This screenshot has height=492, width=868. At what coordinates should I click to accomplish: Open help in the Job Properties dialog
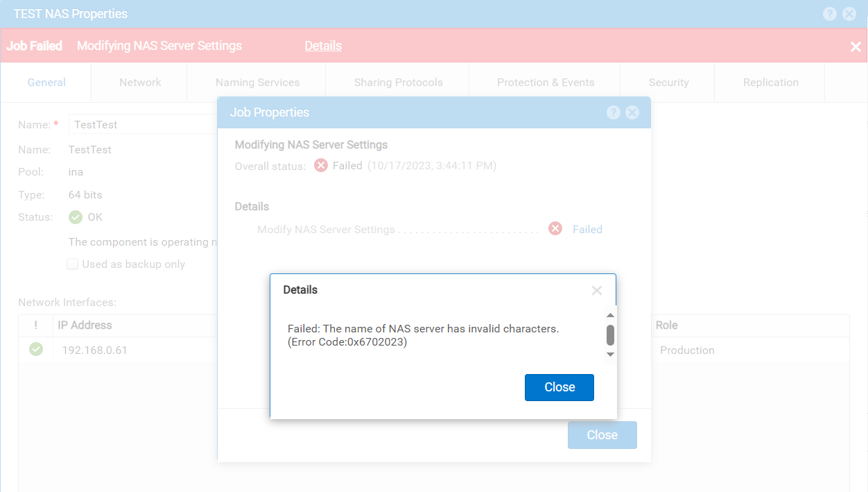(x=613, y=112)
